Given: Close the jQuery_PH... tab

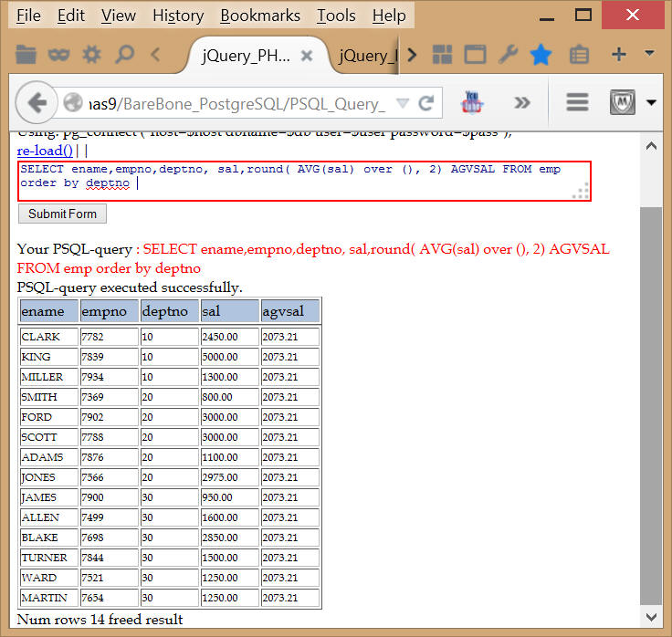Looking at the screenshot, I should point(307,56).
